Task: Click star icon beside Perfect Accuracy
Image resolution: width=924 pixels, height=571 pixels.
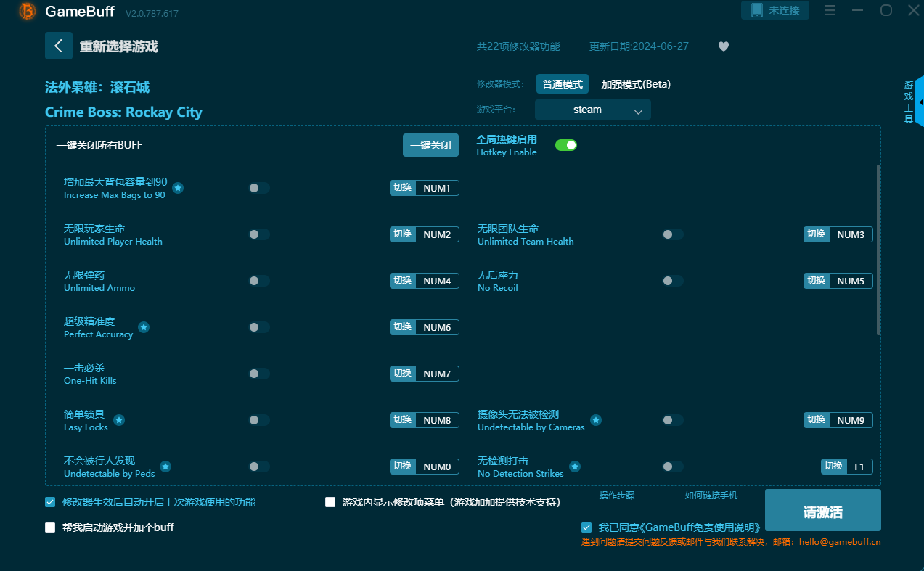Action: (x=144, y=327)
